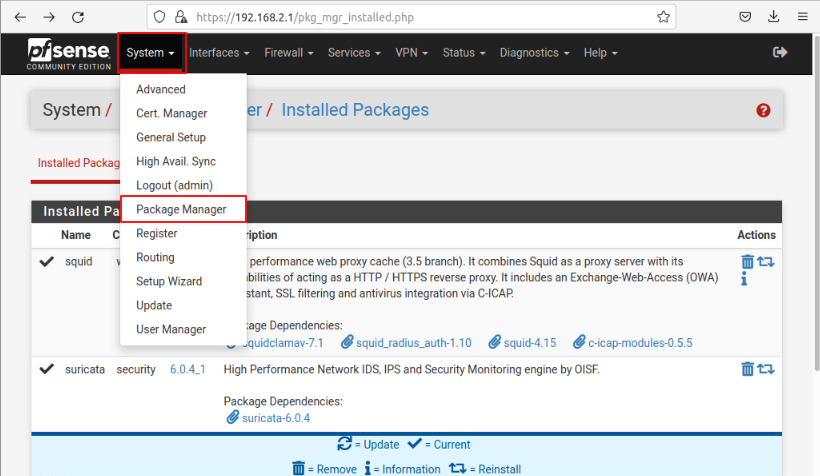The width and height of the screenshot is (820, 476).
Task: Click the browser URL address bar
Action: pyautogui.click(x=420, y=16)
